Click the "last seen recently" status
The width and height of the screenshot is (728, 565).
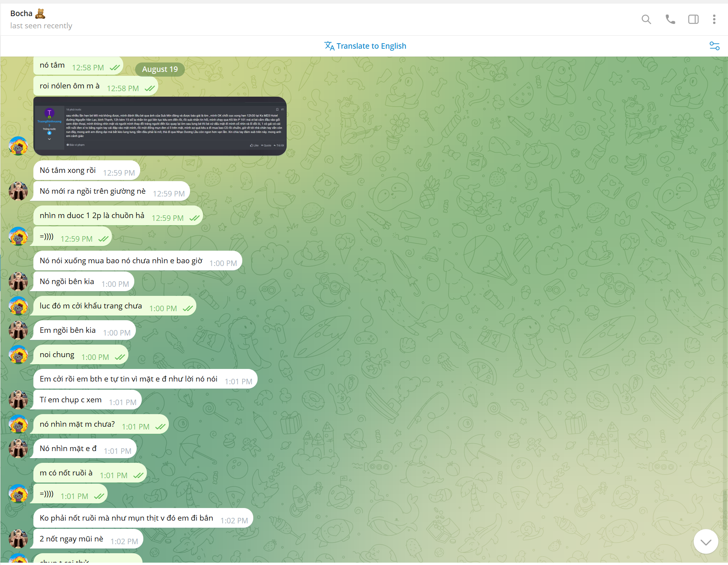click(41, 26)
